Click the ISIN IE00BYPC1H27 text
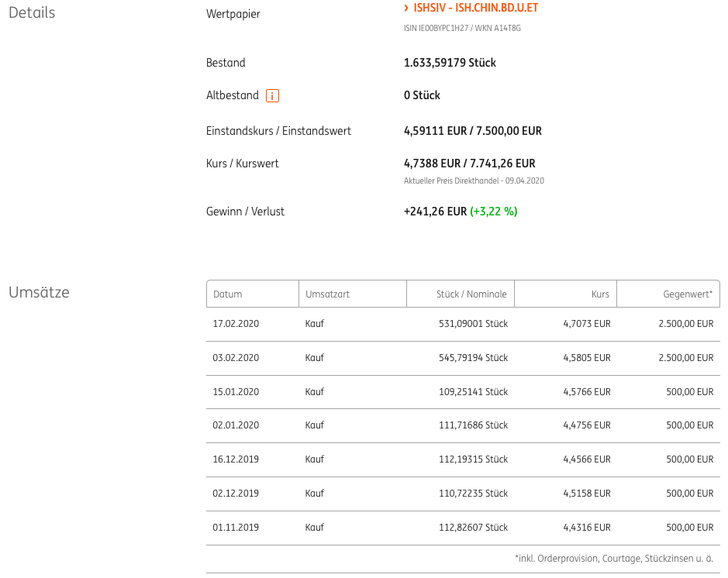The height and width of the screenshot is (578, 728). coord(436,28)
